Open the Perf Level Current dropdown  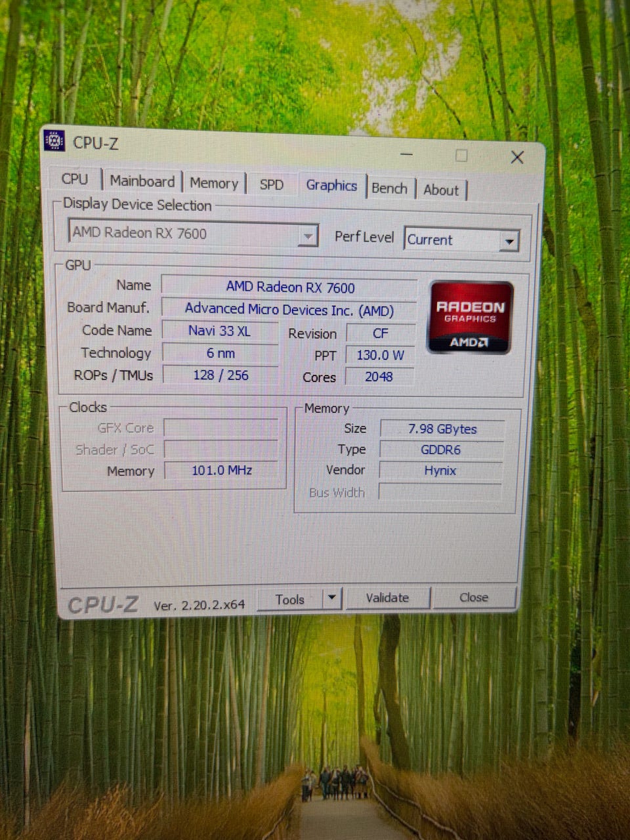[x=461, y=240]
